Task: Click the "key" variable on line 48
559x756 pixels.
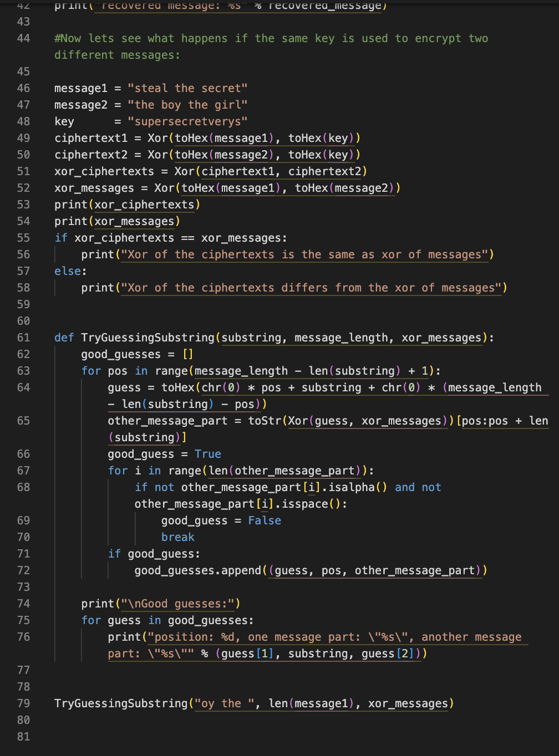Action: pos(64,121)
